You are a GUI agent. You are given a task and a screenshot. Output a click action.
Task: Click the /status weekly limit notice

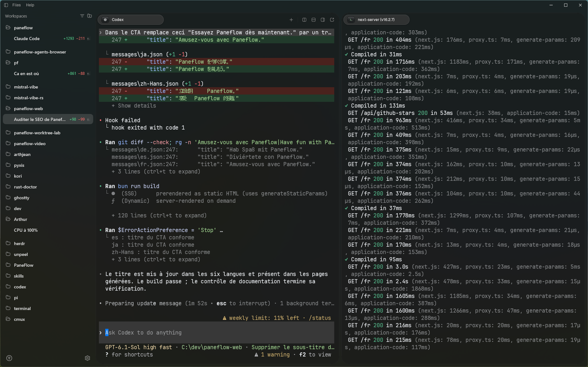click(x=277, y=318)
